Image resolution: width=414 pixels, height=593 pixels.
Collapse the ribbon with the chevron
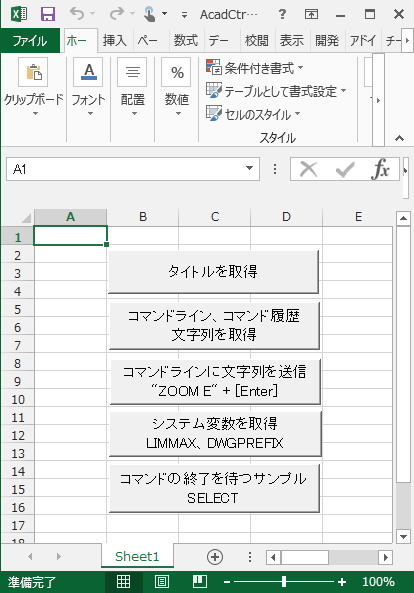(x=399, y=138)
